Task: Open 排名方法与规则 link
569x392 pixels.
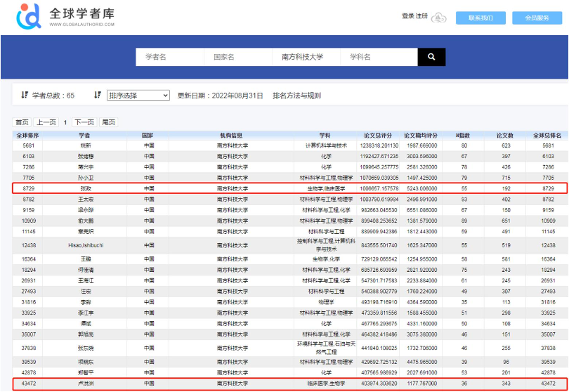Action: [x=296, y=96]
